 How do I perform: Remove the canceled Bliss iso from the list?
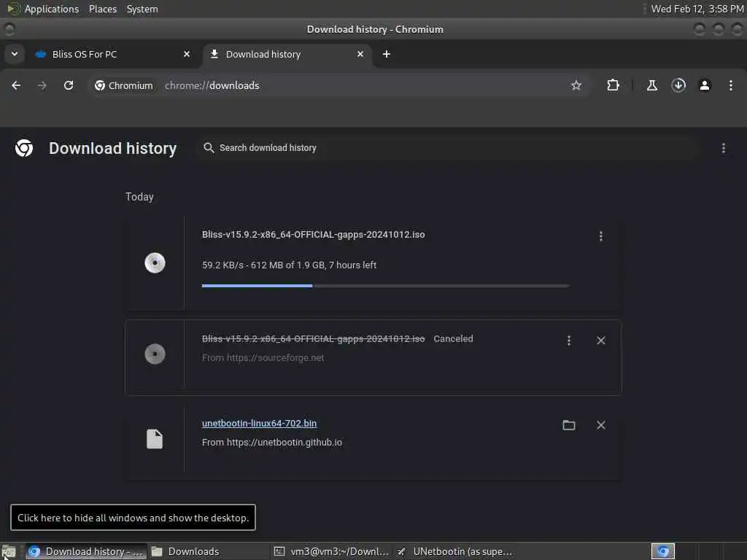pyautogui.click(x=601, y=341)
